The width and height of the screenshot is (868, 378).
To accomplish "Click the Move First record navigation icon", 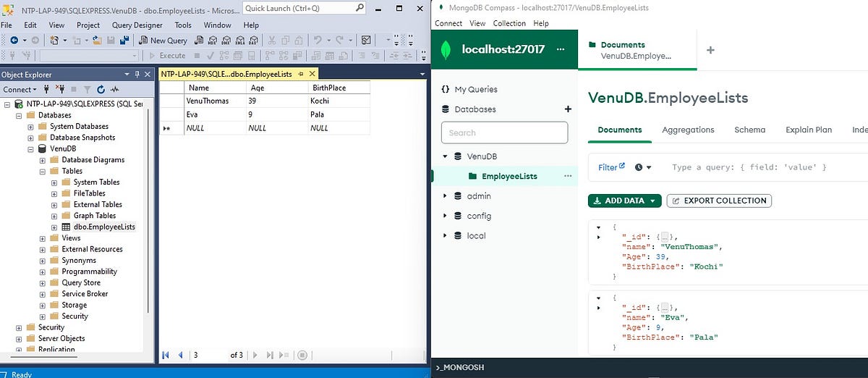I will pyautogui.click(x=166, y=355).
